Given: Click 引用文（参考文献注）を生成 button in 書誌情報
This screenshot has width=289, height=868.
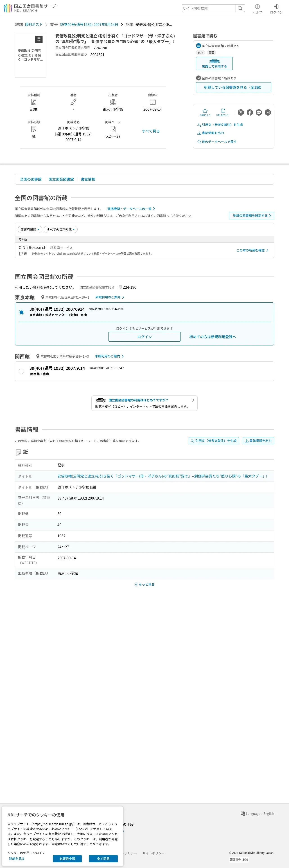Looking at the screenshot, I should 214,441.
